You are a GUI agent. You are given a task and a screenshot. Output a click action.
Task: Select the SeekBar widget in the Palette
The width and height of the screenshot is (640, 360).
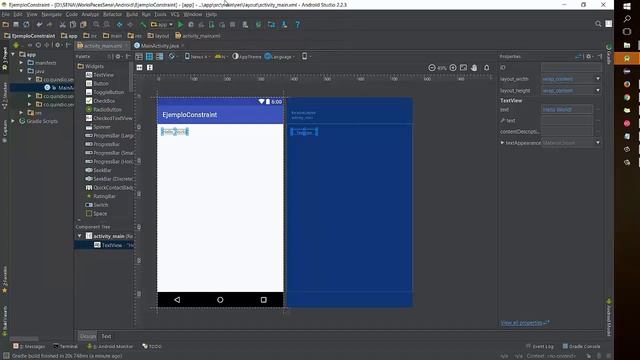pos(98,170)
